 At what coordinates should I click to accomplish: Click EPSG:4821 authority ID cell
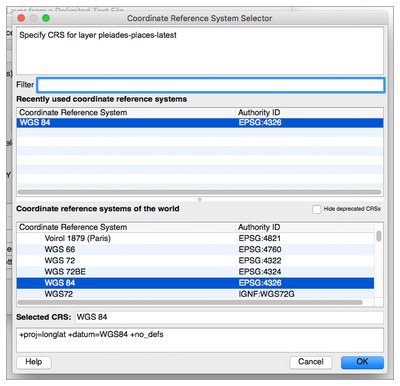coord(260,238)
